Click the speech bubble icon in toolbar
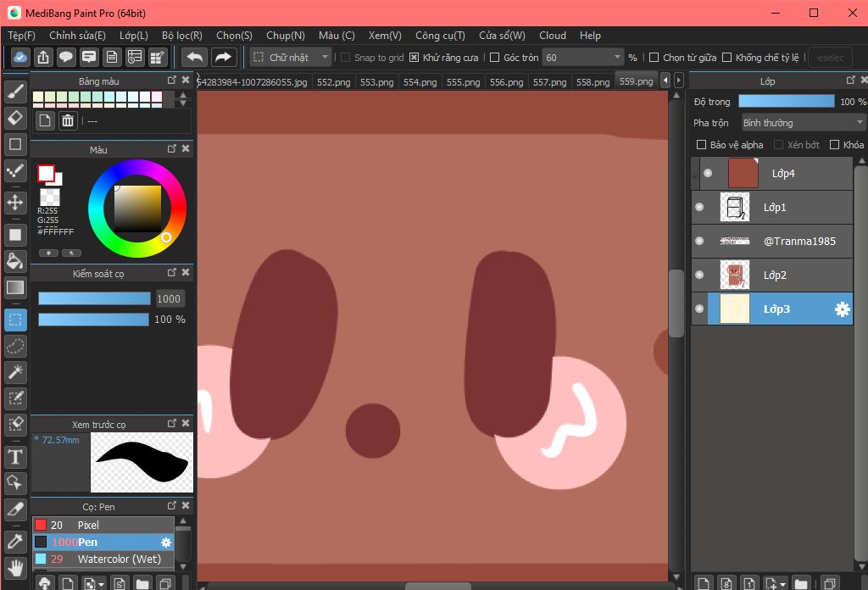This screenshot has height=590, width=868. pyautogui.click(x=66, y=57)
